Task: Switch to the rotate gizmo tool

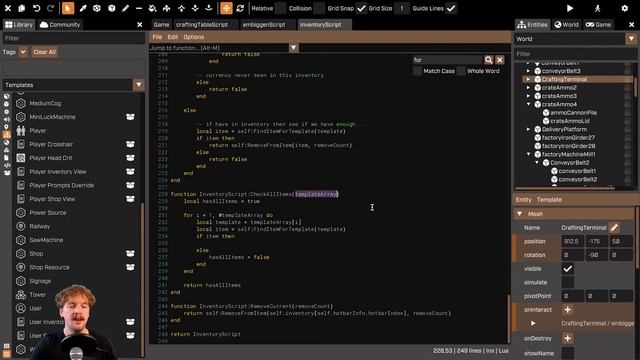Action: (x=240, y=8)
